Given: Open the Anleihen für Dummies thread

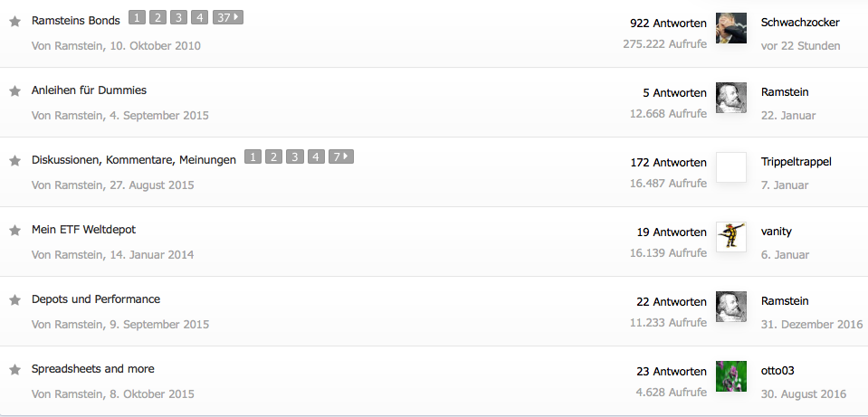Looking at the screenshot, I should pos(89,90).
